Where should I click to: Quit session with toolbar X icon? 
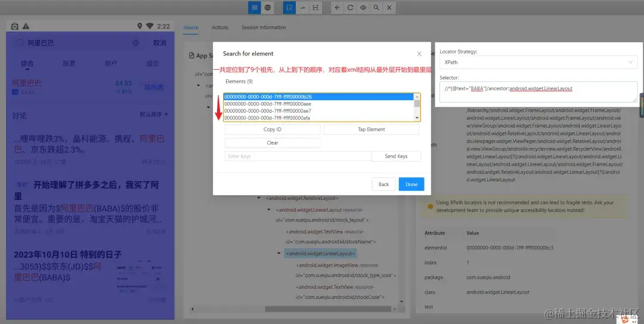point(389,7)
